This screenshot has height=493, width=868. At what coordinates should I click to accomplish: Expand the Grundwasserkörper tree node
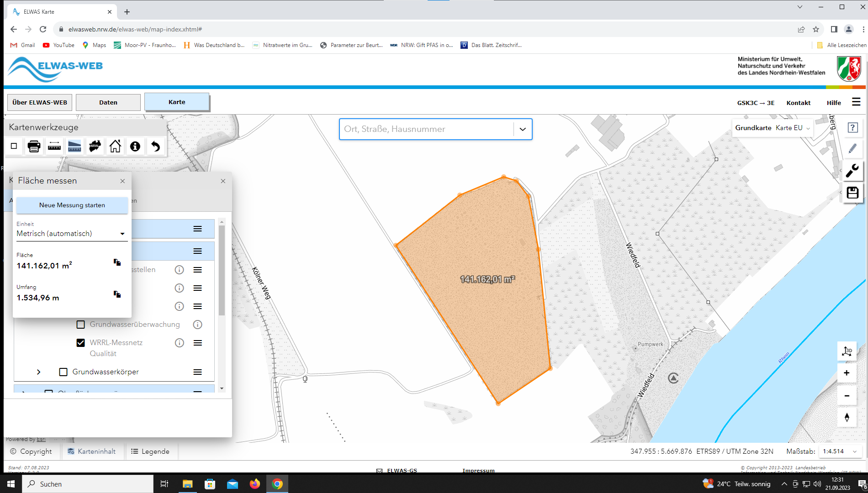(x=39, y=372)
